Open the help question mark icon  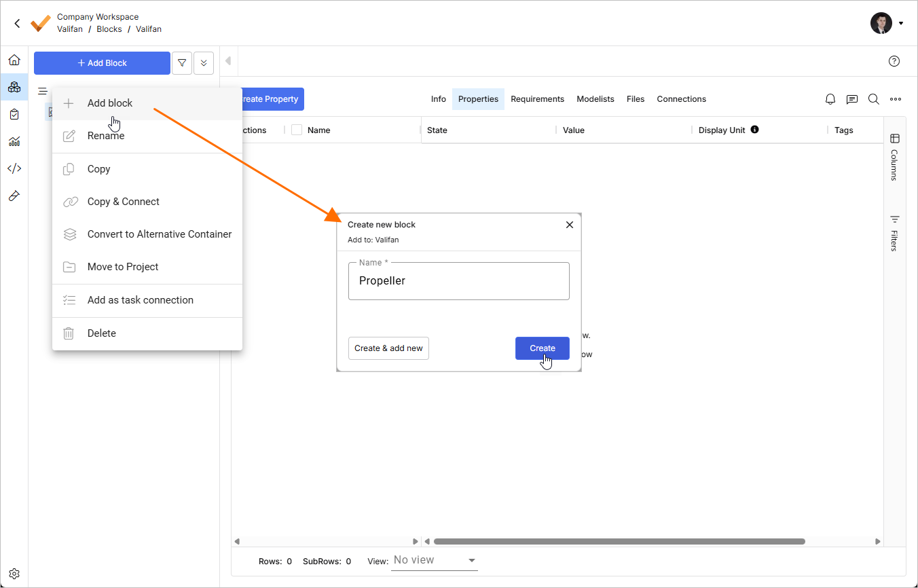pyautogui.click(x=894, y=61)
